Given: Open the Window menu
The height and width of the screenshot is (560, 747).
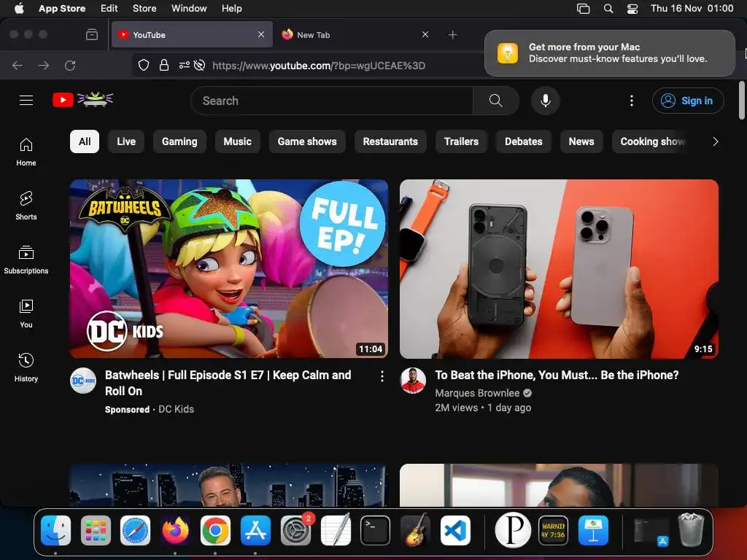Looking at the screenshot, I should point(189,8).
